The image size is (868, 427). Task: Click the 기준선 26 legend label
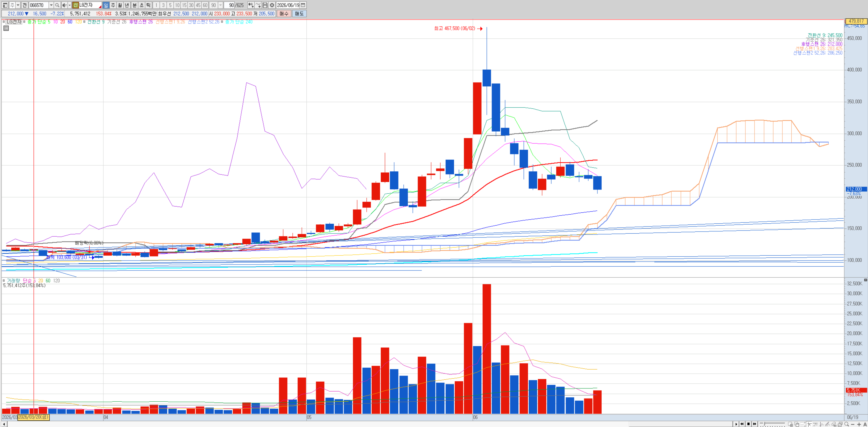click(x=117, y=21)
